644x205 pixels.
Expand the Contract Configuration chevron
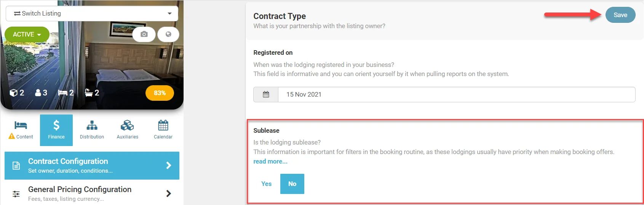pos(169,165)
